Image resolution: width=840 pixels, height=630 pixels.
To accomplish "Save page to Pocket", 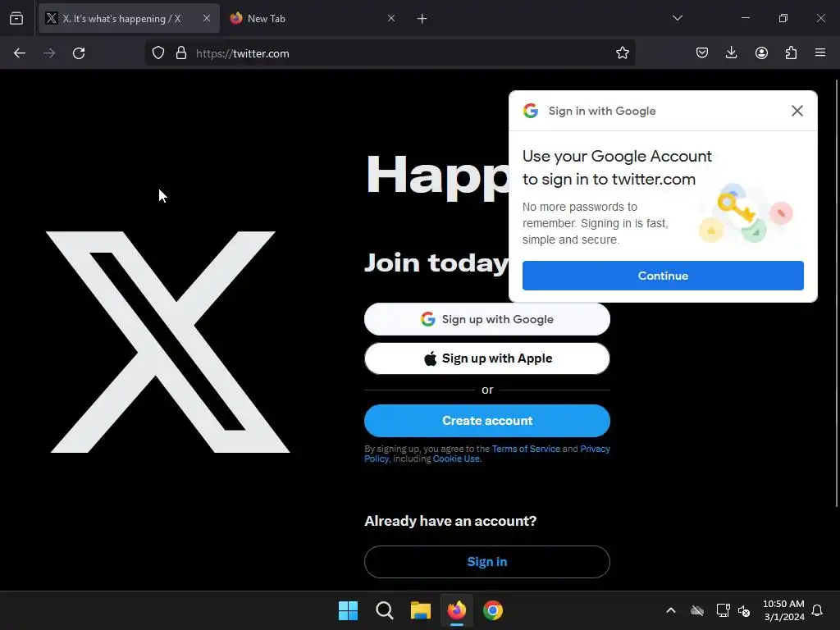I will tap(702, 53).
